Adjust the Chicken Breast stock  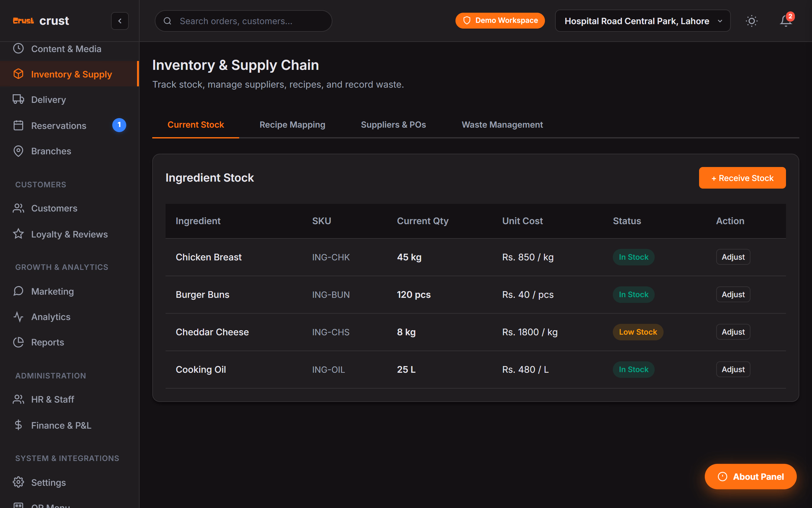(x=733, y=257)
